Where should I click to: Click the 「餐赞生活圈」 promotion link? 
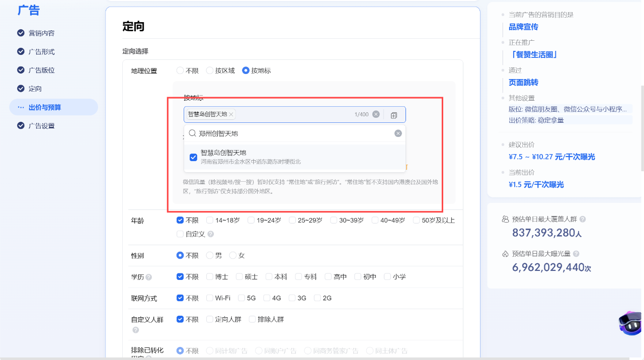(x=533, y=54)
